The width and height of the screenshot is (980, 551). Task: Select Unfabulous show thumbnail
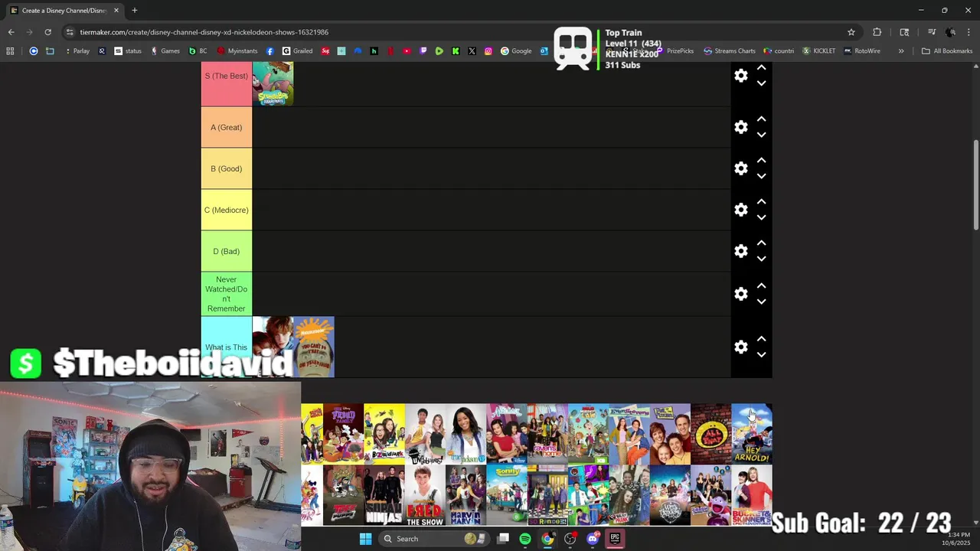(426, 434)
